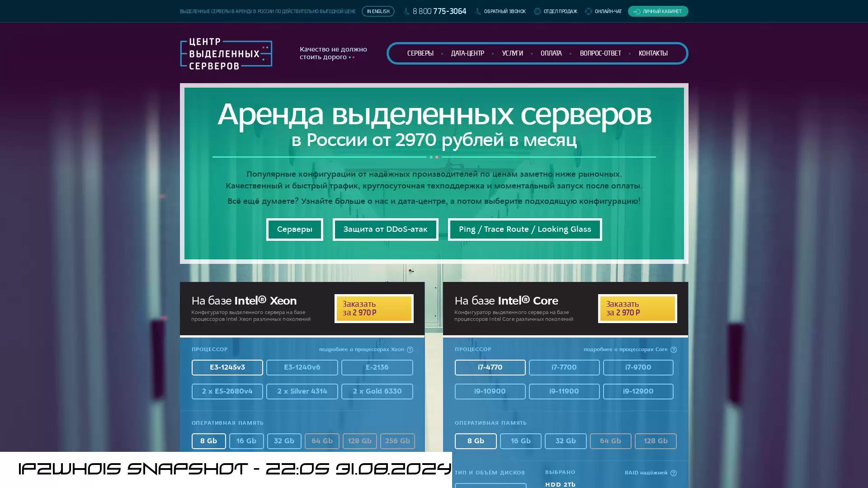Select the i7-4770 processor radio button
Viewport: 868px width, 488px height.
pos(490,367)
